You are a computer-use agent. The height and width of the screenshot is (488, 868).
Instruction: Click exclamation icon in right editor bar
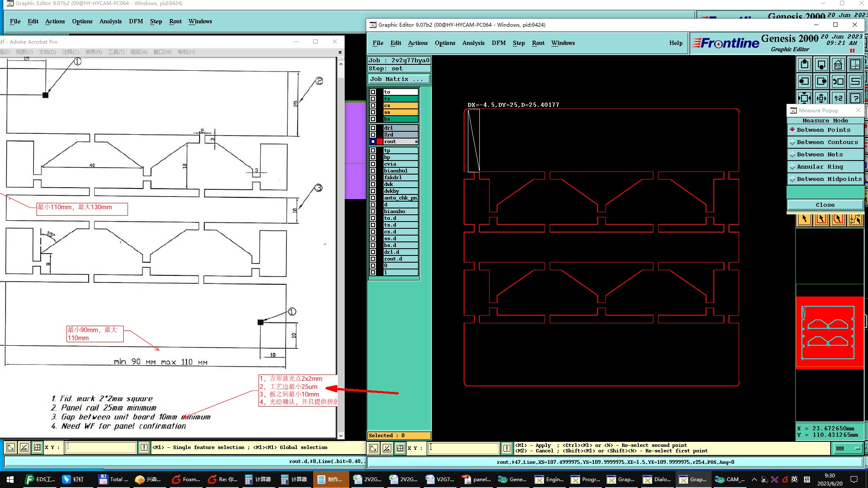click(507, 448)
